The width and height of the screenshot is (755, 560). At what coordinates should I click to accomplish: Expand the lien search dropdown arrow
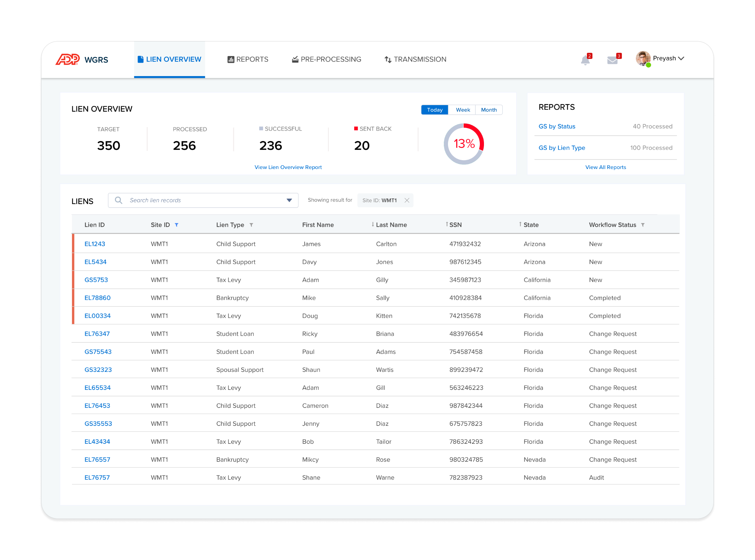click(x=289, y=200)
